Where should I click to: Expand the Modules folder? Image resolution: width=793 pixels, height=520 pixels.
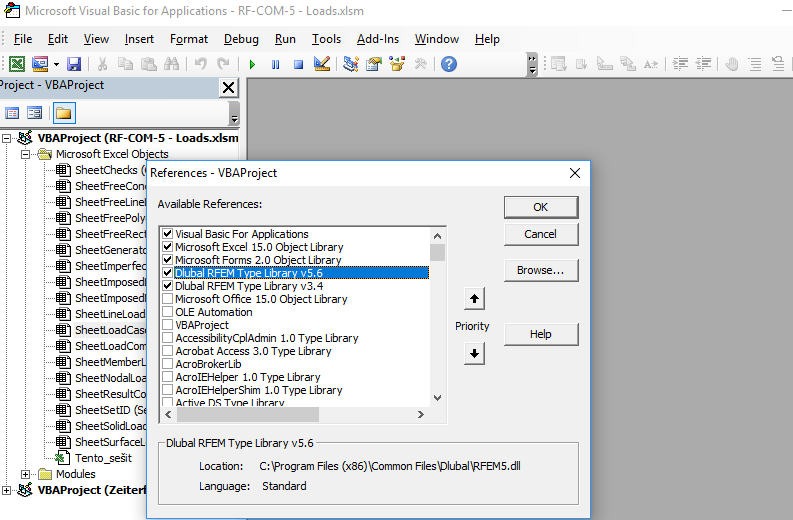pos(25,474)
